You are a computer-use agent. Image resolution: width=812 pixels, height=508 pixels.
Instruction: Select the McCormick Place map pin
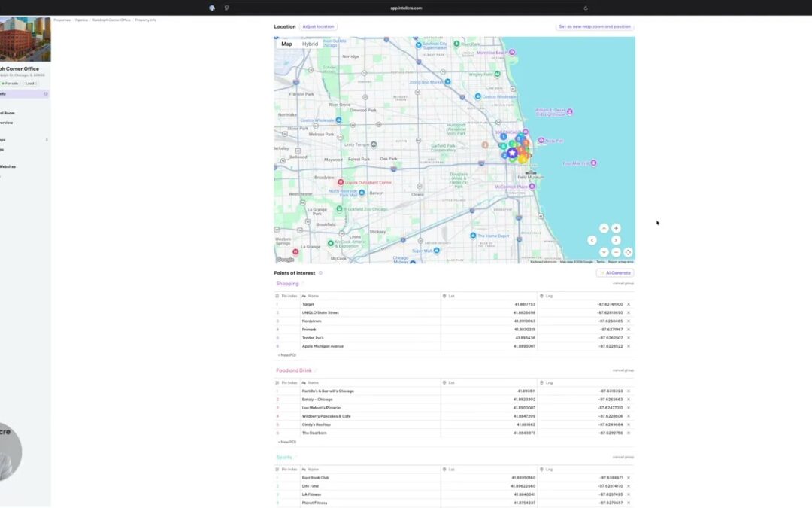532,187
